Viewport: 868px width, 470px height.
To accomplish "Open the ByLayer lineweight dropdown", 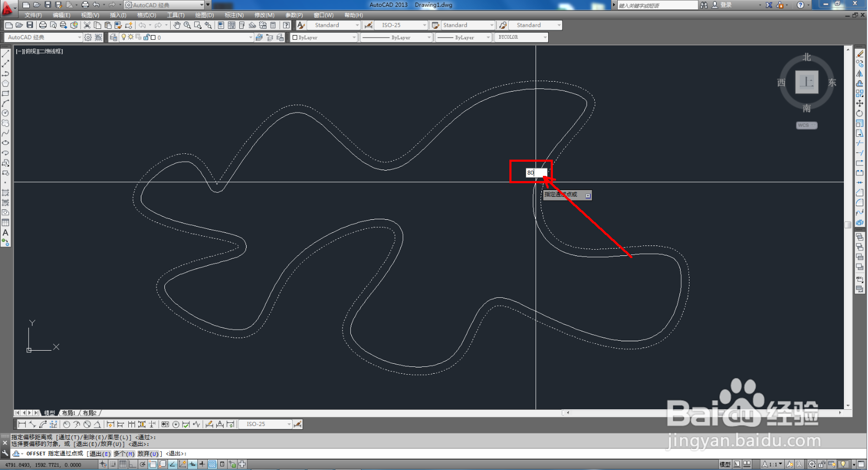I will pos(463,38).
